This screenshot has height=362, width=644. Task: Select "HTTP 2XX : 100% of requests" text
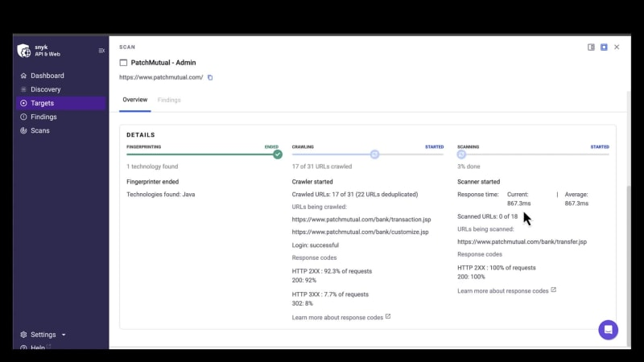point(497,268)
